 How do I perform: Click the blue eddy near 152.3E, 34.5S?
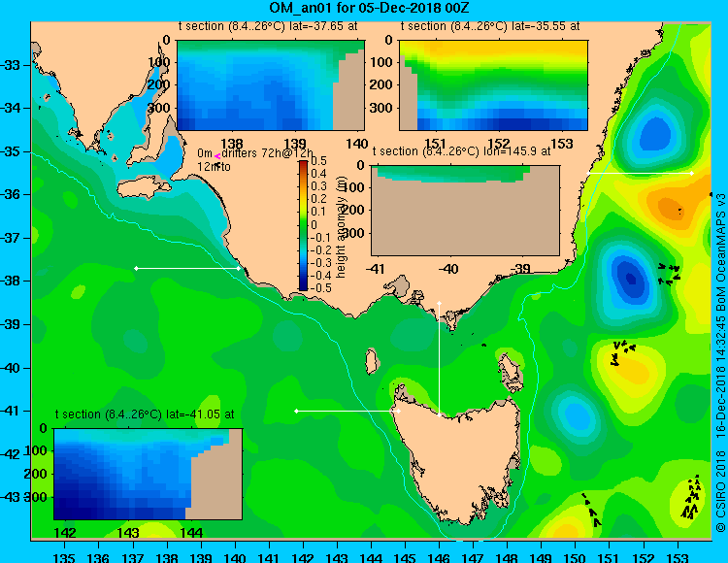coord(655,135)
